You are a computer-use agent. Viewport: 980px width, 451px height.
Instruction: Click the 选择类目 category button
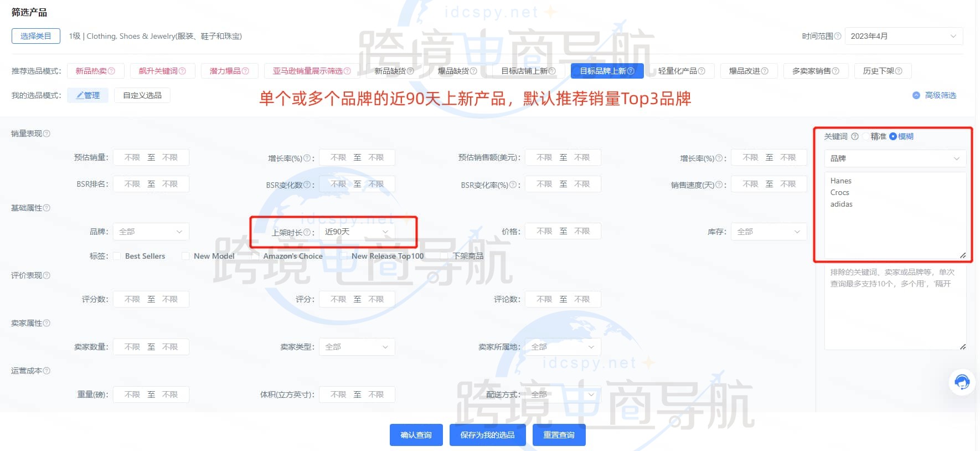36,36
